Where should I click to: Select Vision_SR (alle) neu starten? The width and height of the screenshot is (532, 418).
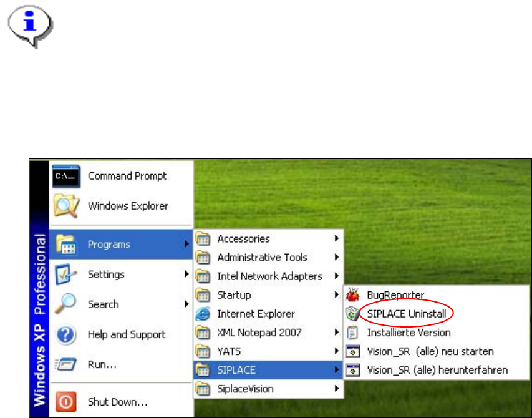click(437, 351)
